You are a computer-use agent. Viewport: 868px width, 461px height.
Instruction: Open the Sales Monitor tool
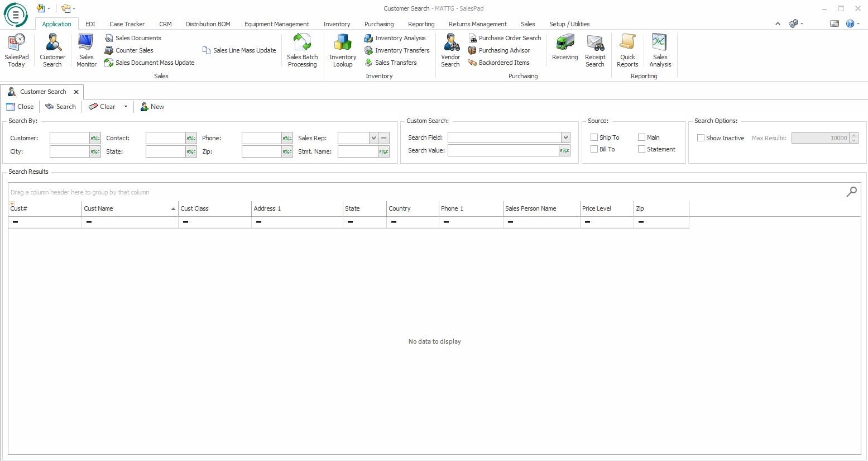[87, 50]
